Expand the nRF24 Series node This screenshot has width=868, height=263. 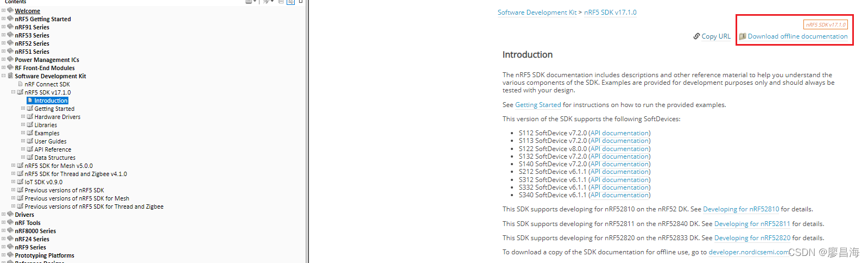pos(4,239)
